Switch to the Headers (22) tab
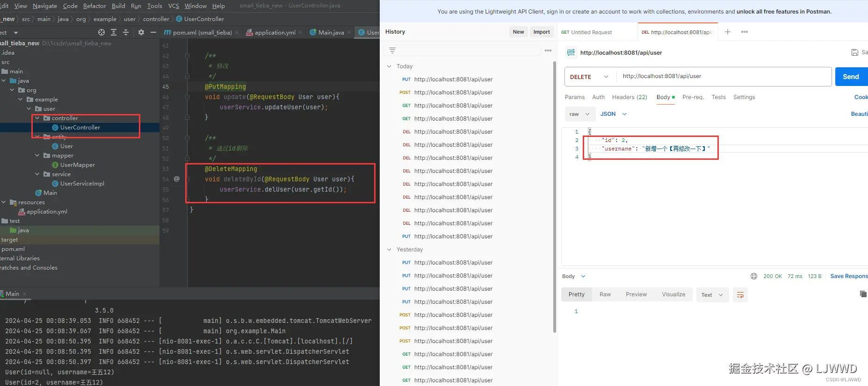Viewport: 868px width, 386px height. pos(629,97)
